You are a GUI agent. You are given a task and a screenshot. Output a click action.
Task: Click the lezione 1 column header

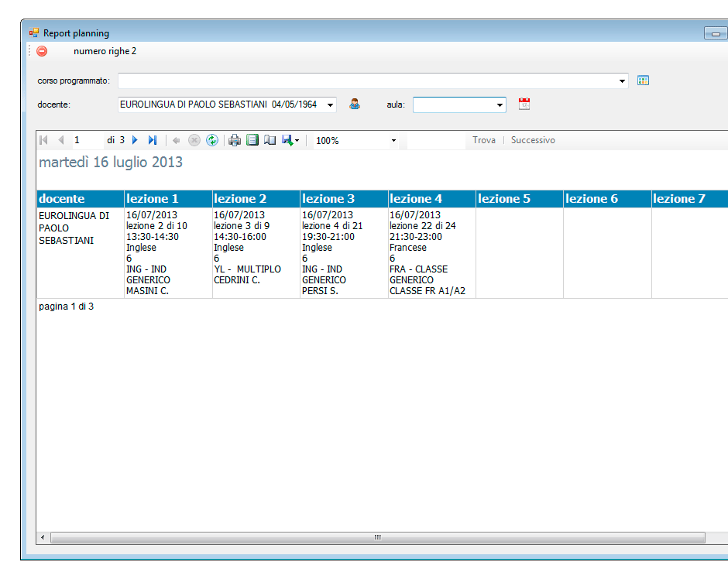pyautogui.click(x=168, y=199)
